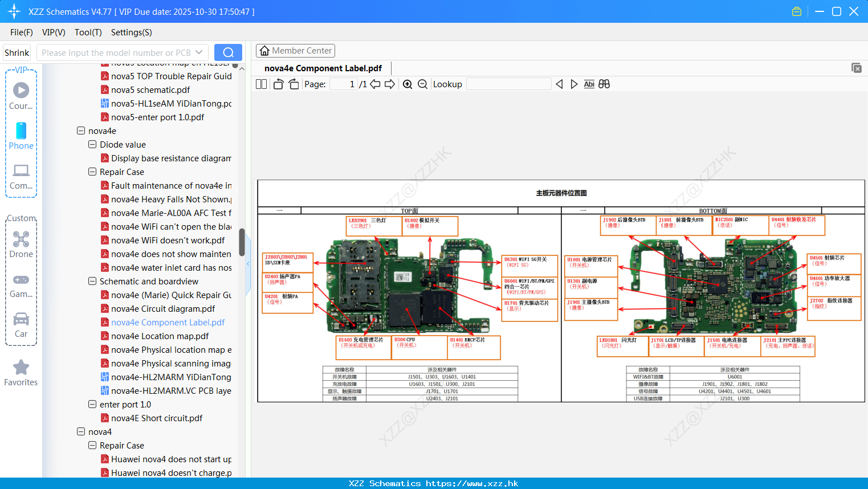
Task: Click the model number search field
Action: 116,52
